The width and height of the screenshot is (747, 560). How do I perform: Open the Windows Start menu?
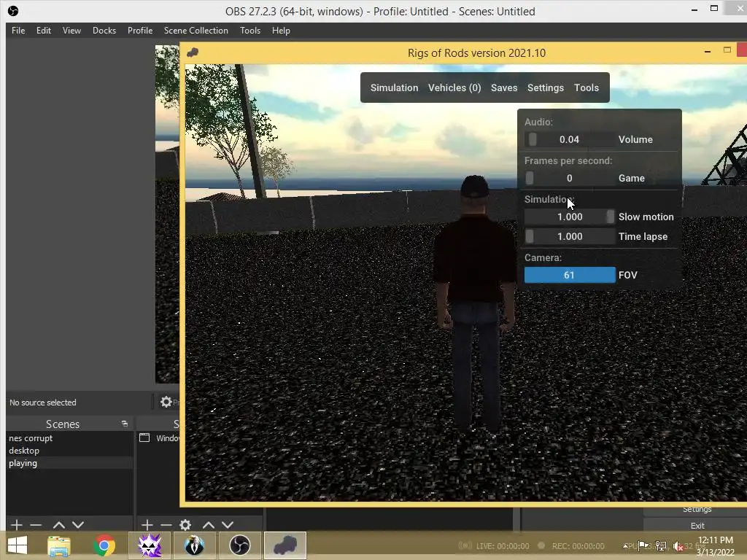(18, 545)
